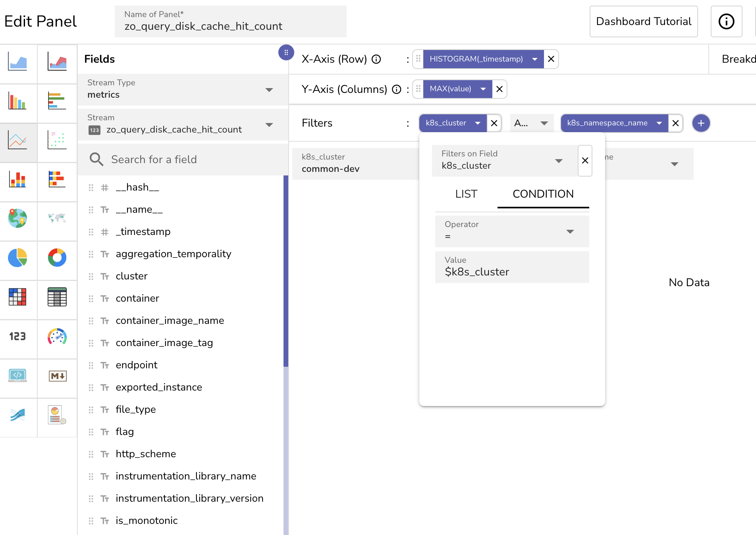Add a new filter with plus button
The height and width of the screenshot is (535, 756).
(x=701, y=123)
